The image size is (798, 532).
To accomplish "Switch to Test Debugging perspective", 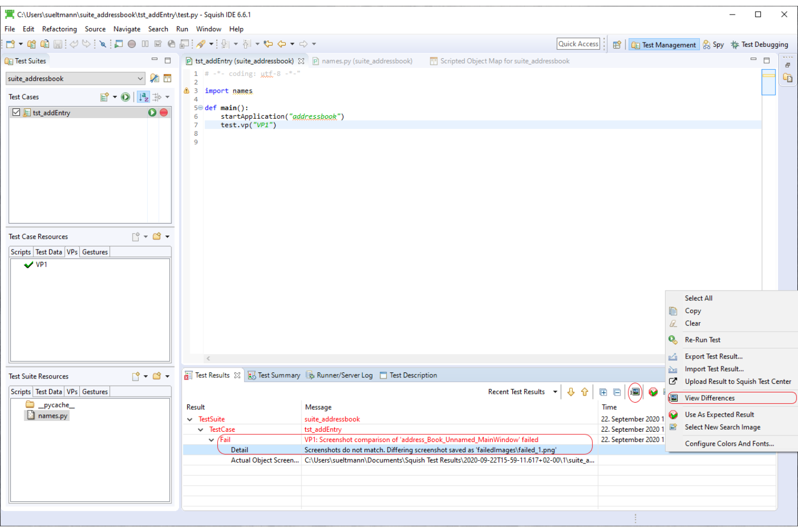I will (x=759, y=45).
